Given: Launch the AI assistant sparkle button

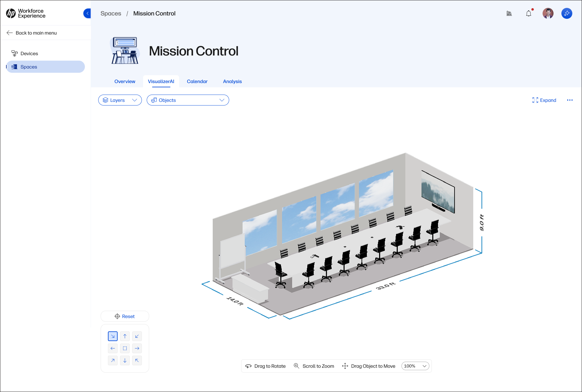Looking at the screenshot, I should point(567,13).
